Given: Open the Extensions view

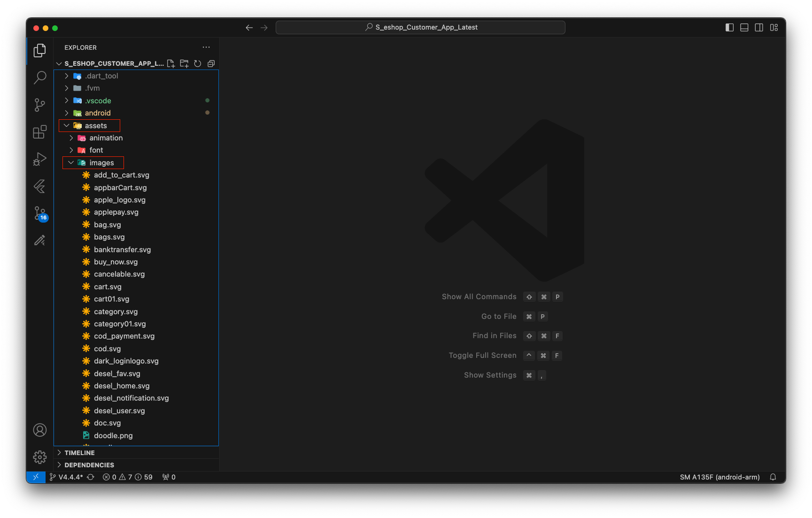Looking at the screenshot, I should [40, 132].
